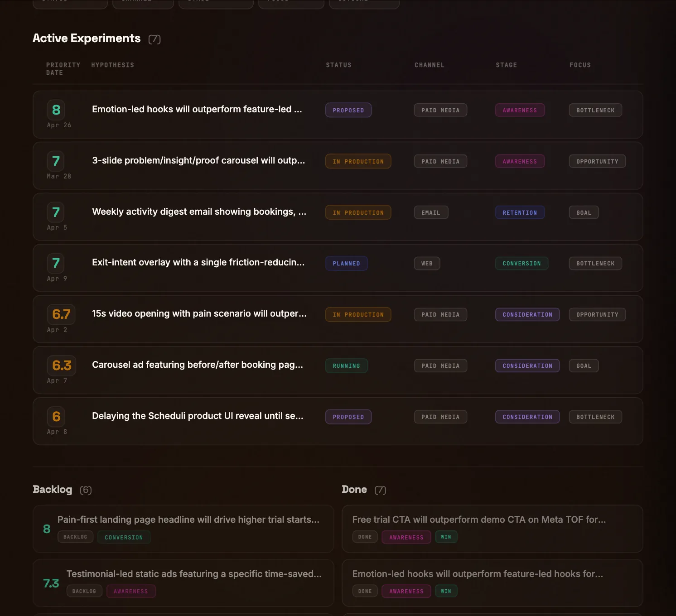This screenshot has width=676, height=616.
Task: Click the Awareness stage badge in the Emotion-led hooks row
Action: pyautogui.click(x=520, y=110)
